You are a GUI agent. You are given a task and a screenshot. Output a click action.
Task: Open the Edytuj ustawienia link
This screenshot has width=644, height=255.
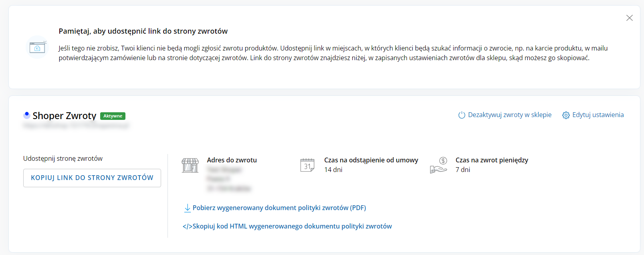[x=598, y=115]
